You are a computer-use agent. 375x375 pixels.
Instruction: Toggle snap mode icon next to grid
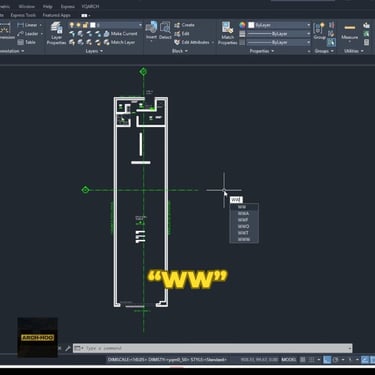click(x=312, y=360)
